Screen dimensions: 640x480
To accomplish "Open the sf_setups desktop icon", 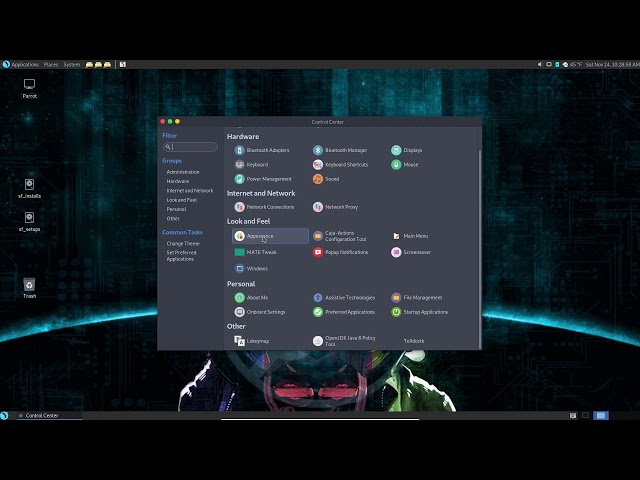I will pyautogui.click(x=29, y=222).
